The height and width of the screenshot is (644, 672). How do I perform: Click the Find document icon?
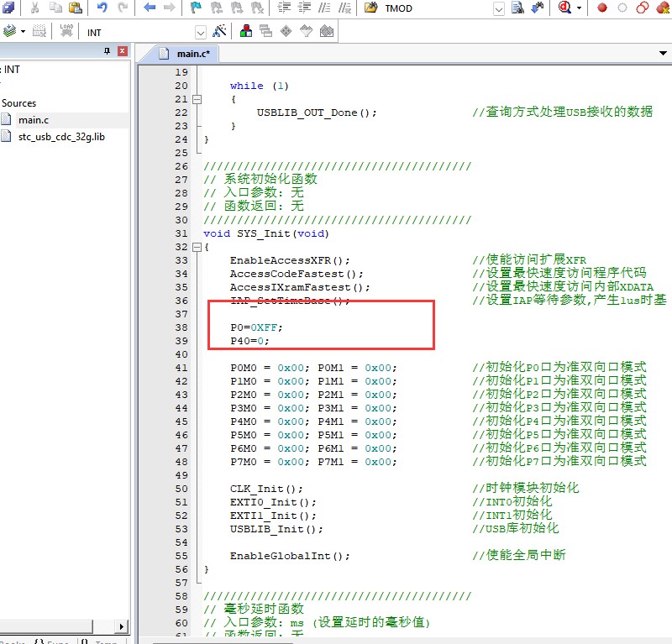pos(517,8)
